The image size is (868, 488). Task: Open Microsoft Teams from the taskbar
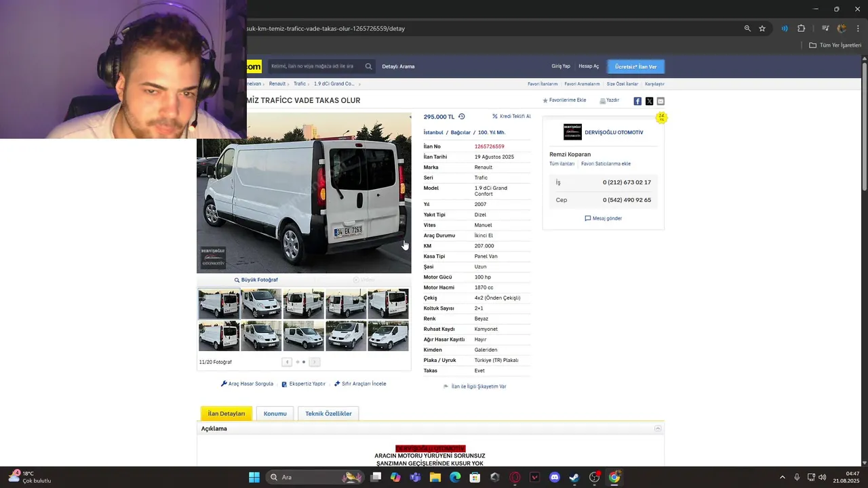tap(415, 477)
